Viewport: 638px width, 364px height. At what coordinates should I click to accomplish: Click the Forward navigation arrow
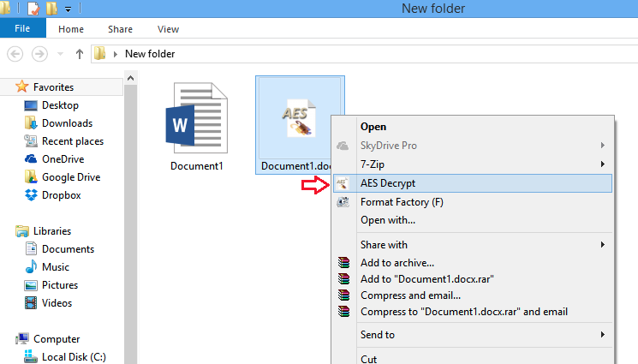tap(39, 54)
